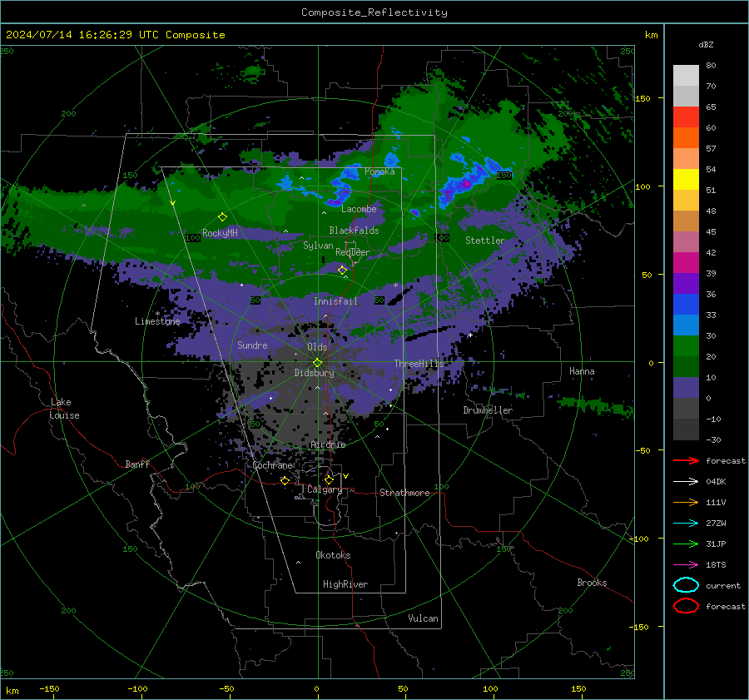Click the red forecast ellipse icon
Image resolution: width=749 pixels, height=700 pixels.
[686, 606]
